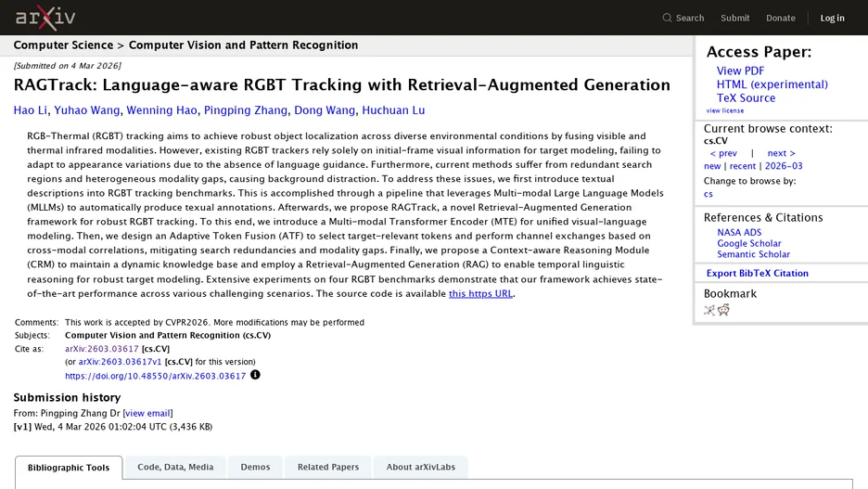This screenshot has width=868, height=489.
Task: Open author Hao Li
Action: 31,110
